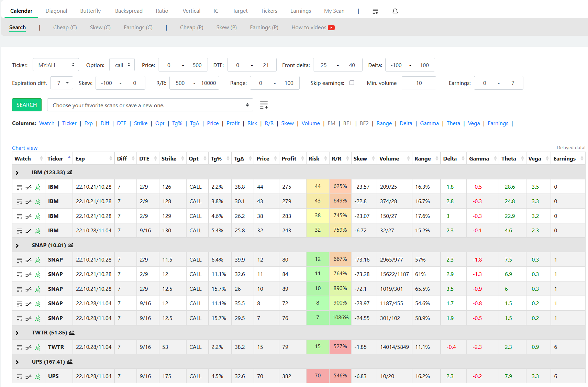Click the green SEARCH button

27,105
